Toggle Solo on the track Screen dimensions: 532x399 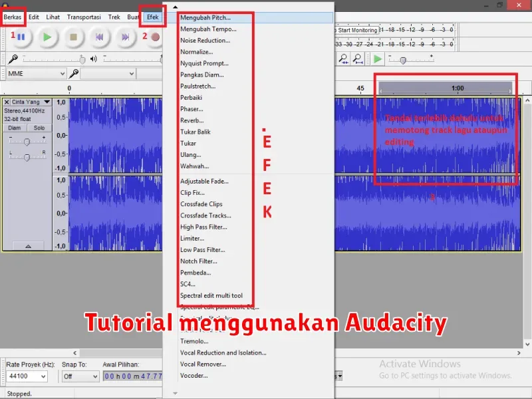coord(39,128)
